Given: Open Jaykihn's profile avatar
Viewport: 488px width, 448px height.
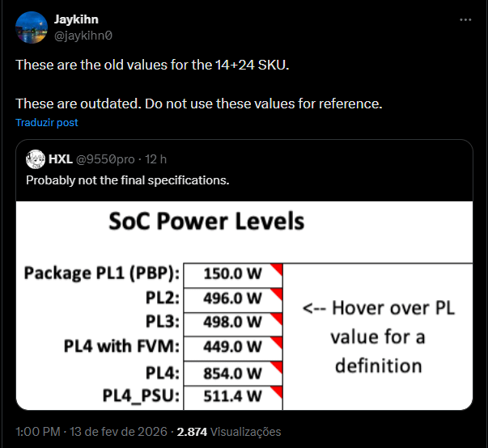Looking at the screenshot, I should pos(31,28).
